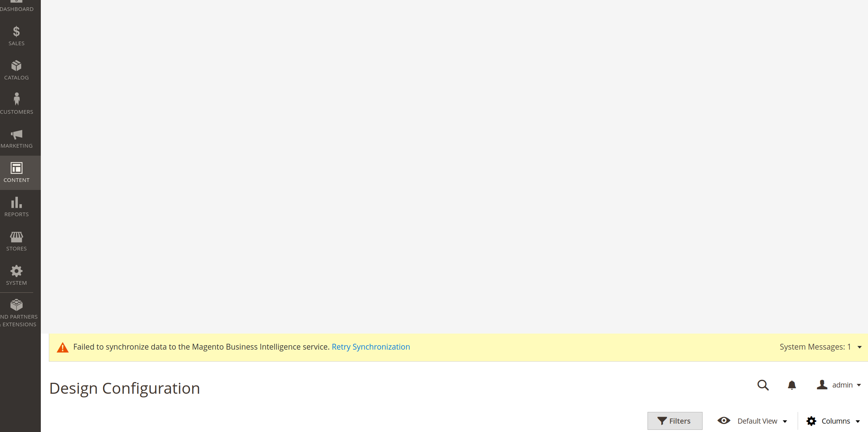Click the Retry Synchronization link
This screenshot has width=868, height=432.
click(x=371, y=347)
